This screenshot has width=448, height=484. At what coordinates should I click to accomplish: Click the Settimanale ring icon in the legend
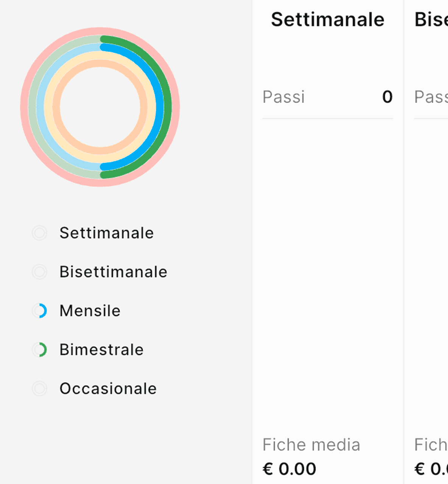point(40,233)
